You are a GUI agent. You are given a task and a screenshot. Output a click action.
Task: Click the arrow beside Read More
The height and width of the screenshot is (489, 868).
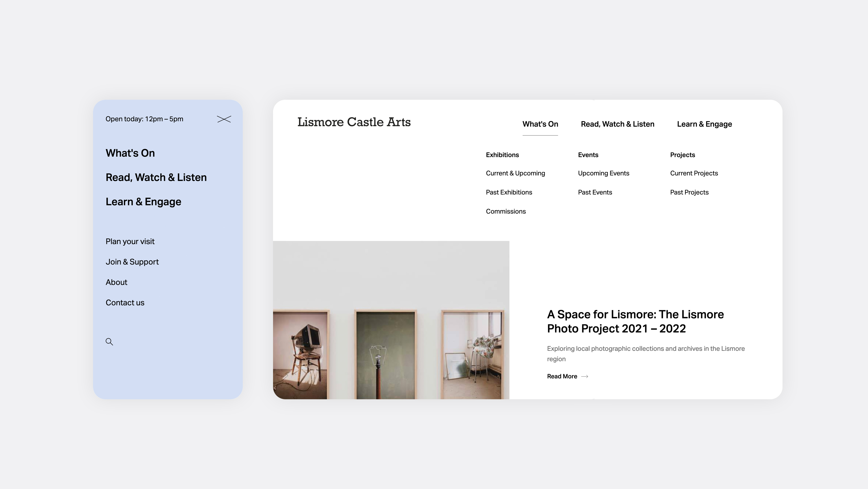[585, 376]
